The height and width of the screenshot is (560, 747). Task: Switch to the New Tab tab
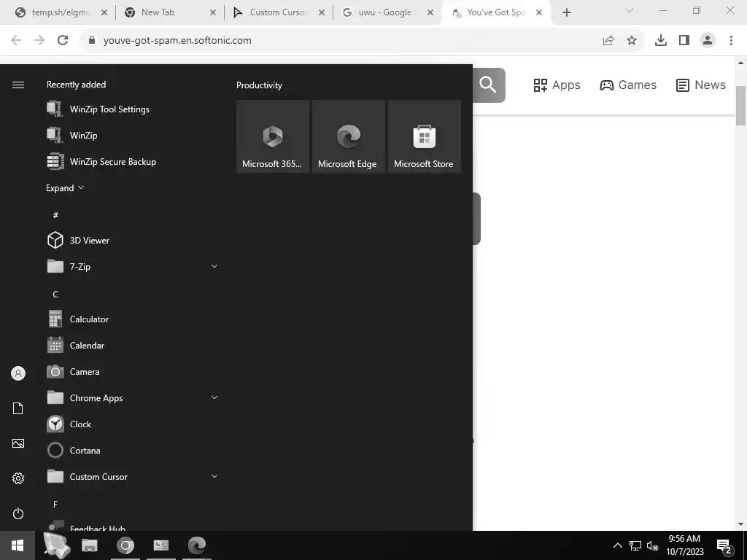170,12
